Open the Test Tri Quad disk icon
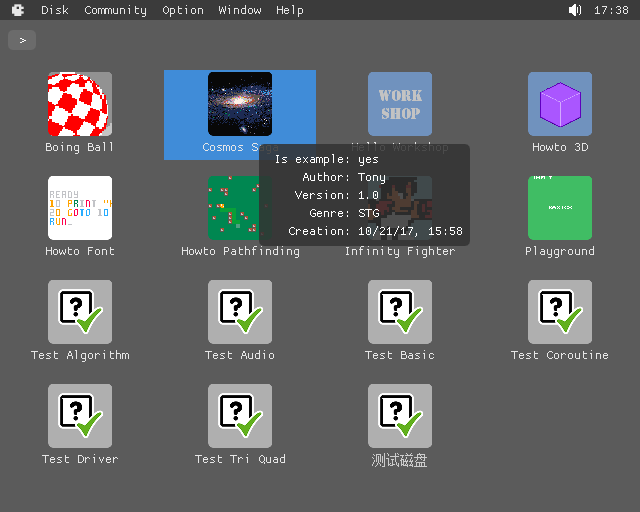 tap(240, 416)
